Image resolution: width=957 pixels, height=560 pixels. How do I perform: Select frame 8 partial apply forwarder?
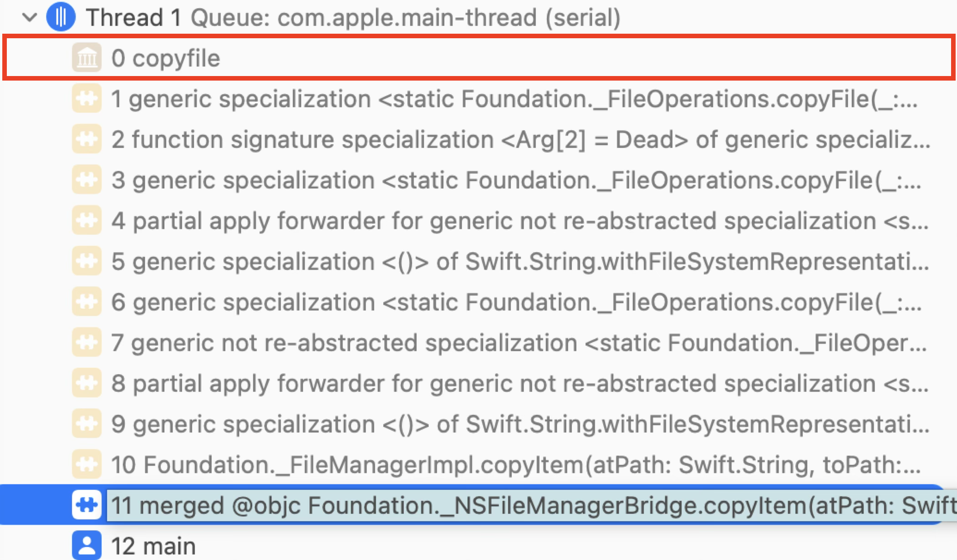tap(478, 383)
